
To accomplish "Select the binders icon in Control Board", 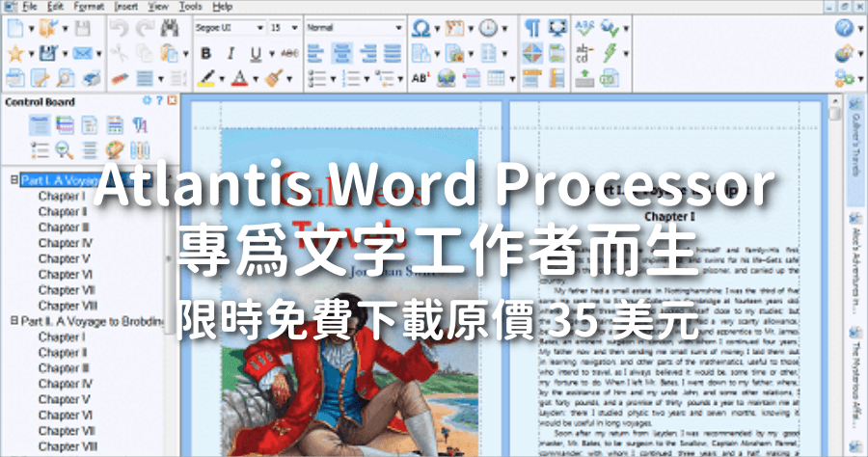I will click(140, 150).
